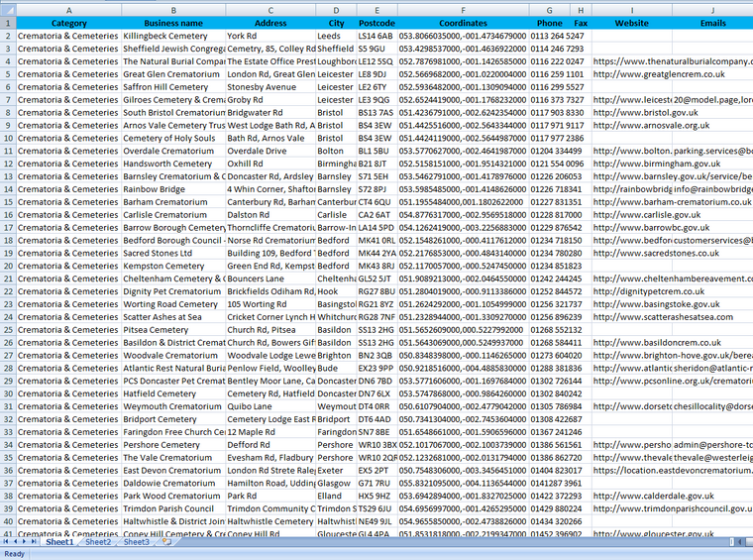Select the Postcode header cell

tap(376, 23)
